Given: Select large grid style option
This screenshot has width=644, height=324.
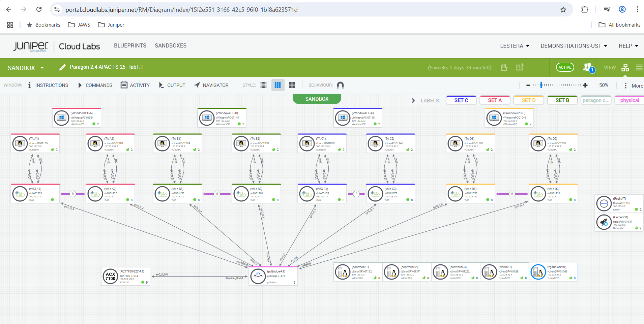Looking at the screenshot, I should coord(292,85).
